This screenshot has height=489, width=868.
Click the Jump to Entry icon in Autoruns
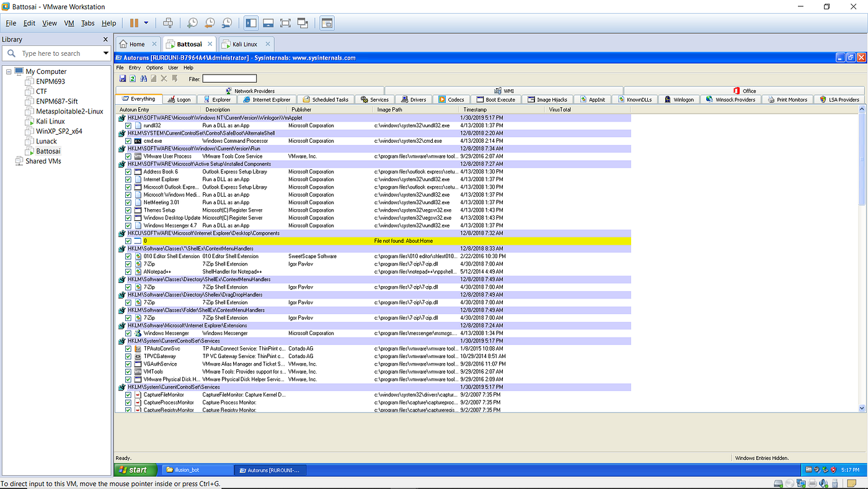175,78
